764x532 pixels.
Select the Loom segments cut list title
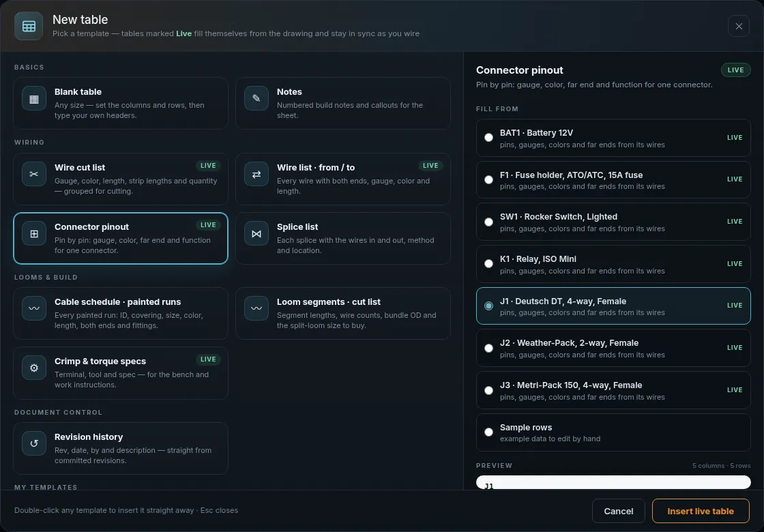(328, 302)
